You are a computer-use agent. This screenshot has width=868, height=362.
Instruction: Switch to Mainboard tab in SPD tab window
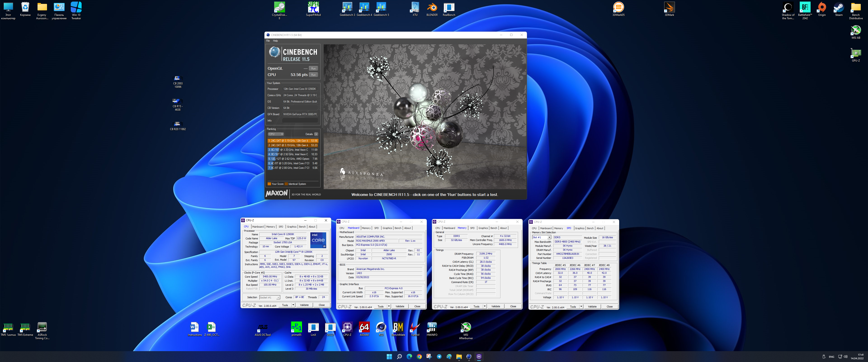point(546,229)
